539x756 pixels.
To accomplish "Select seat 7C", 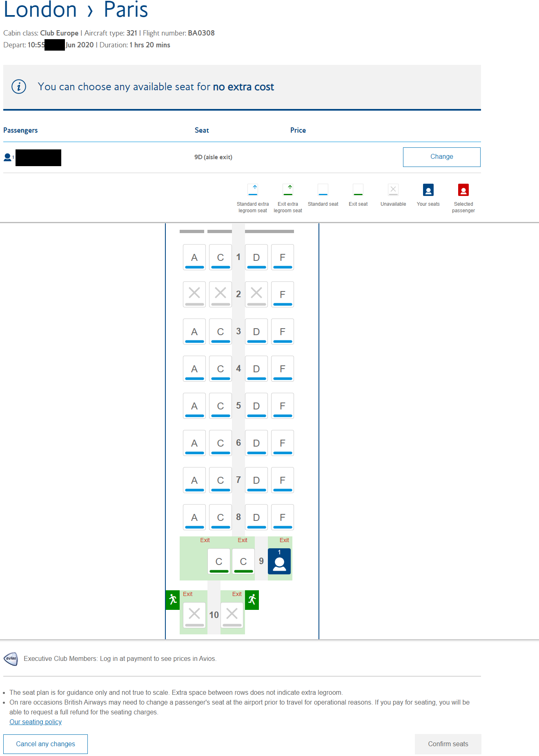I will [x=220, y=480].
